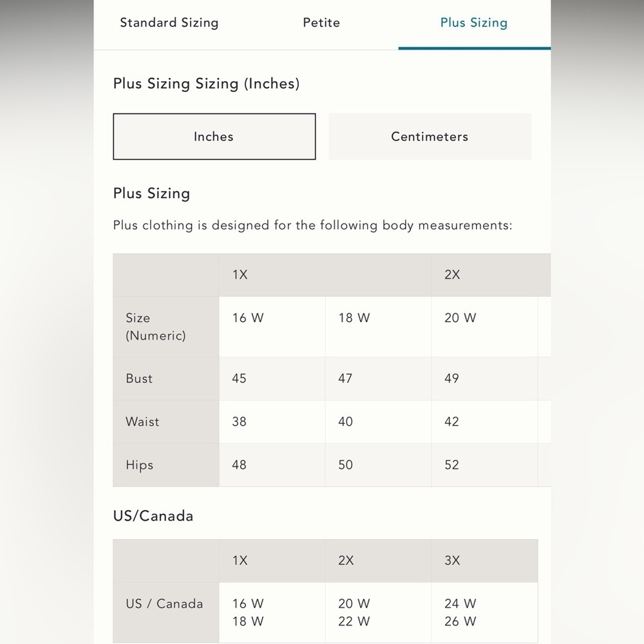
Task: Open the Petite tab
Action: point(321,23)
